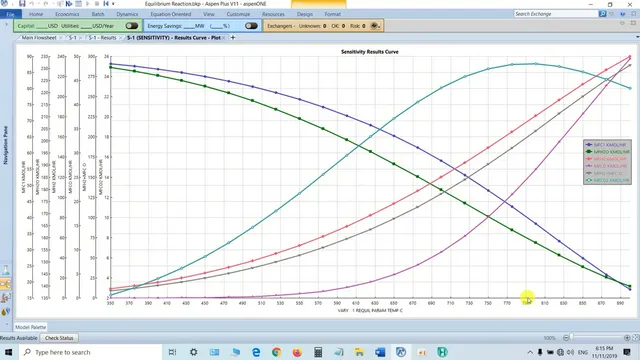640x360 pixels.
Task: Open the Resources ribbon tab
Action: 273,14
